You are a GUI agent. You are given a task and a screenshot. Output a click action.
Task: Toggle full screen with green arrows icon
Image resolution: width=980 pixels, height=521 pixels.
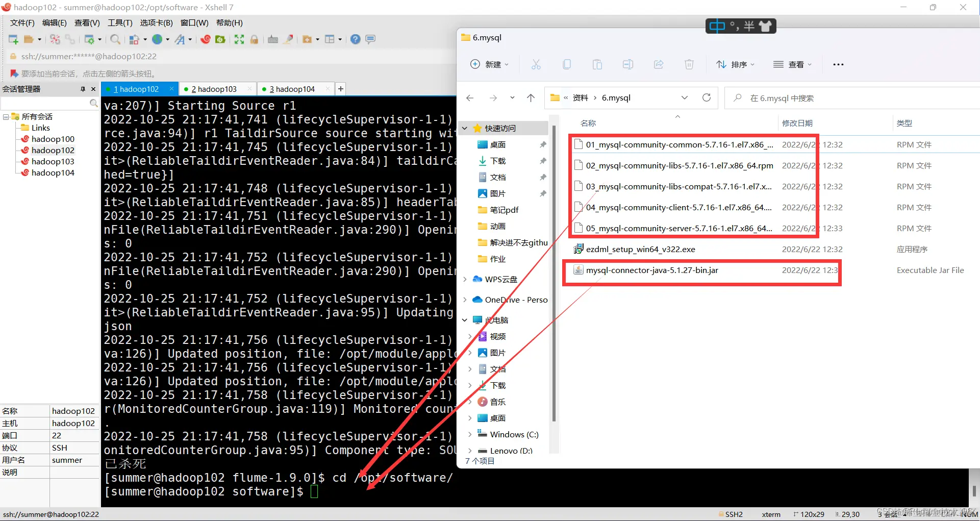tap(239, 39)
